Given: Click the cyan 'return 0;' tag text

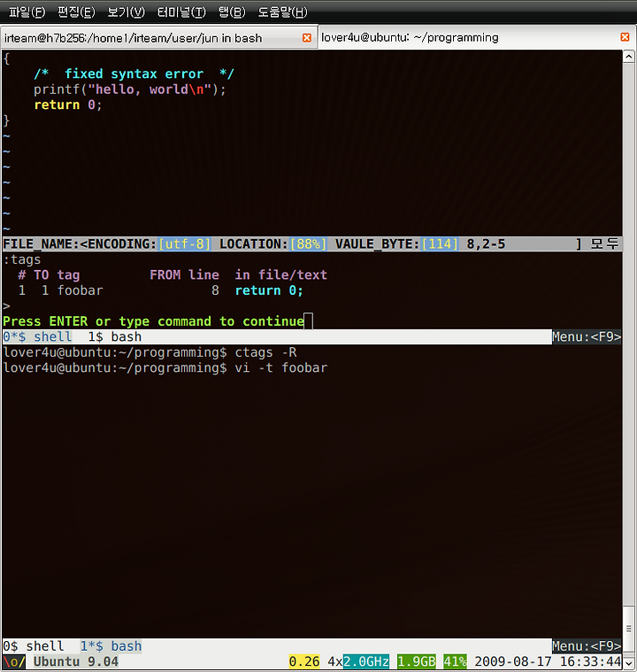Looking at the screenshot, I should tap(269, 290).
